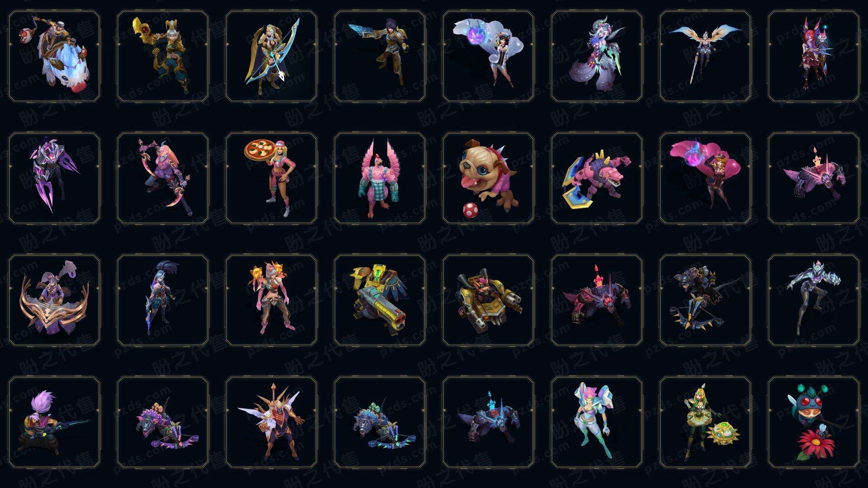Select the bee Teemo with red flower

814,422
